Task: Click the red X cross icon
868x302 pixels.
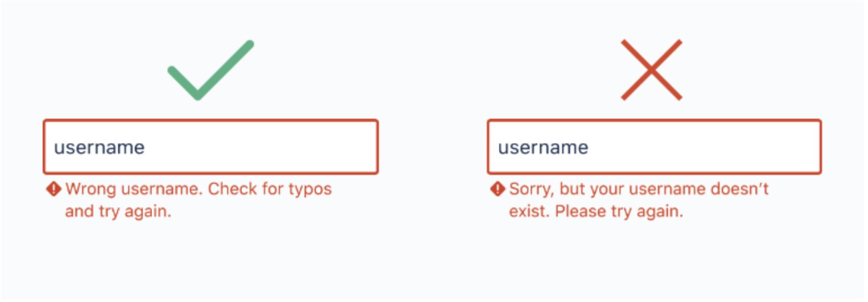Action: (x=651, y=70)
